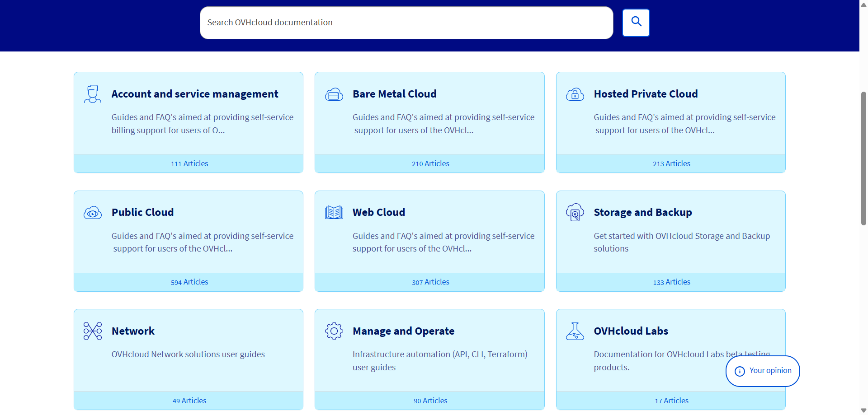The height and width of the screenshot is (415, 868).
Task: Click 'Infrastructure automation (API, CLI, Terraform)' text
Action: tap(440, 354)
